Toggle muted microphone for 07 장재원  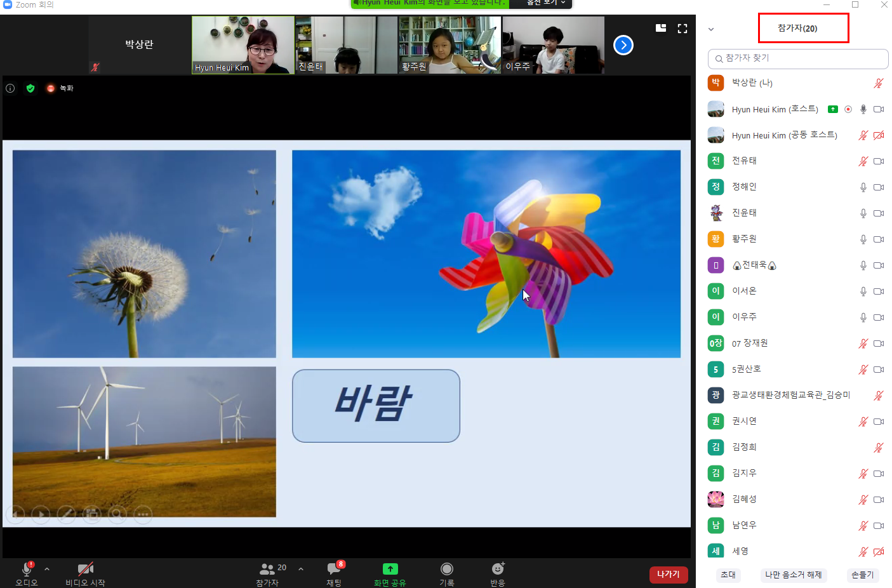863,344
